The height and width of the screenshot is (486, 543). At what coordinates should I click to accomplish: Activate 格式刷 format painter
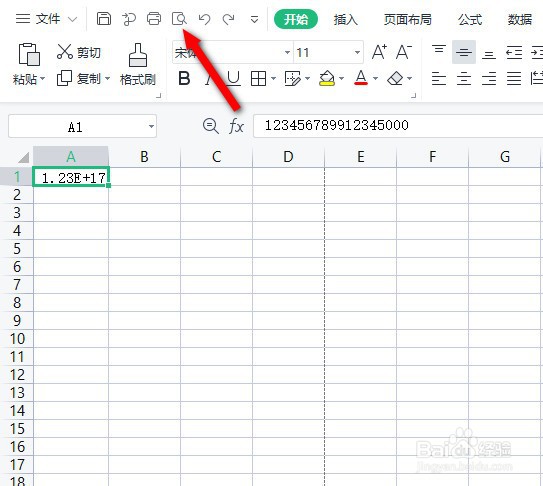point(138,65)
